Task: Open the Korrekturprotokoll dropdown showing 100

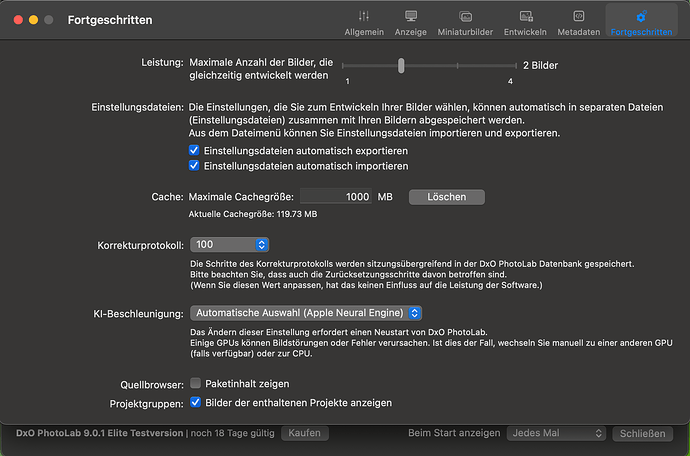Action: click(231, 244)
